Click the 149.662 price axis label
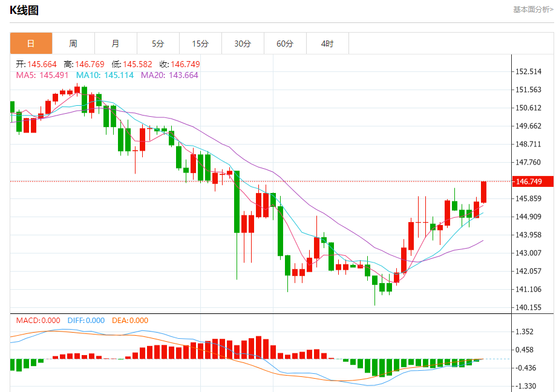The image size is (559, 392). click(528, 126)
